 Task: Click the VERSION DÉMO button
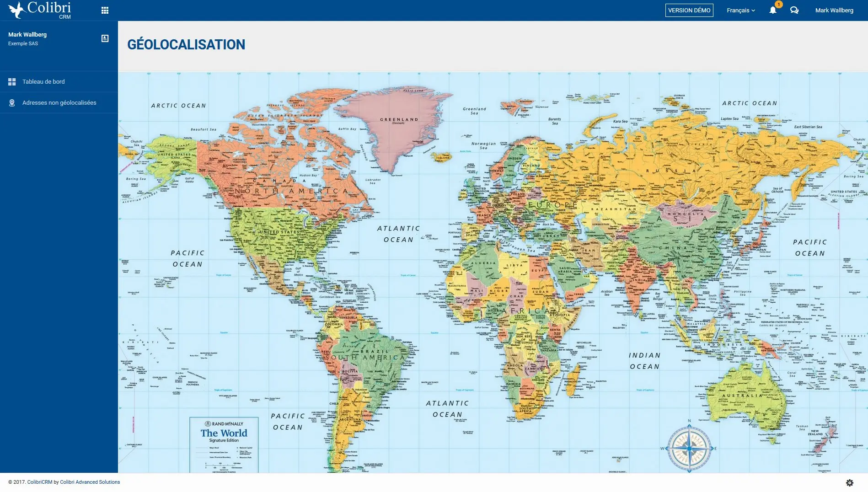coord(689,11)
